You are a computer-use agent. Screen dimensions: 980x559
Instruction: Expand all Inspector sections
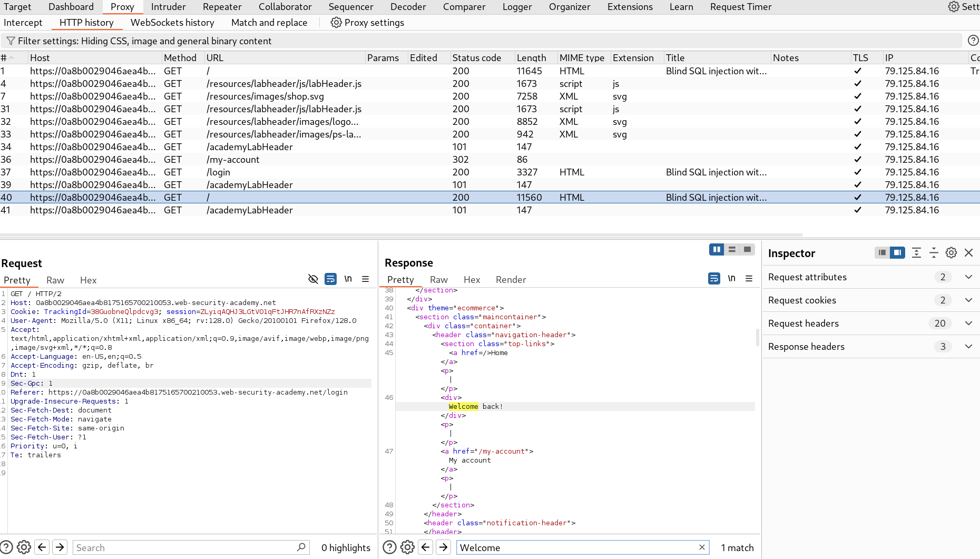point(916,253)
